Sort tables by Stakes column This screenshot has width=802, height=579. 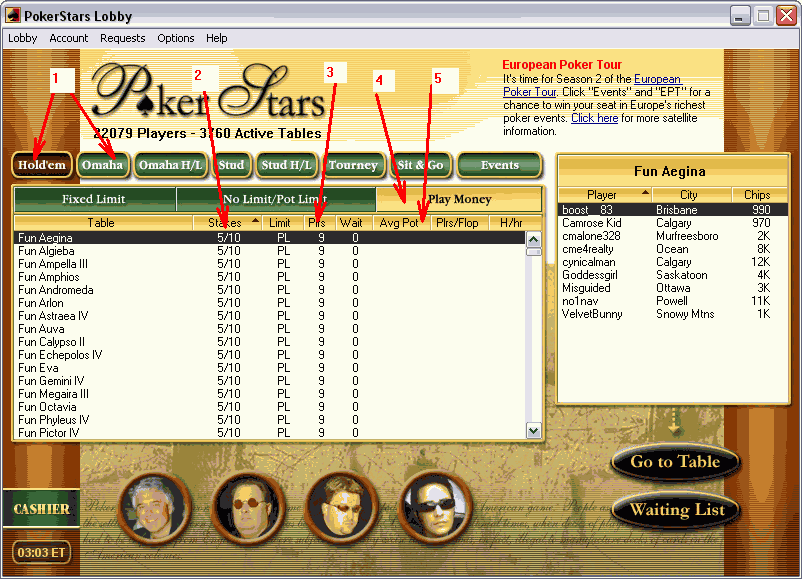point(228,223)
